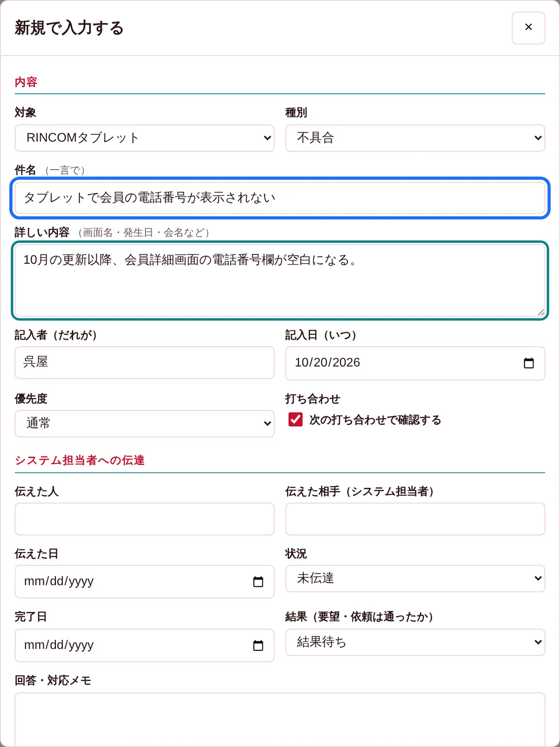Click the 回答・対応メモ text area

pos(280,720)
